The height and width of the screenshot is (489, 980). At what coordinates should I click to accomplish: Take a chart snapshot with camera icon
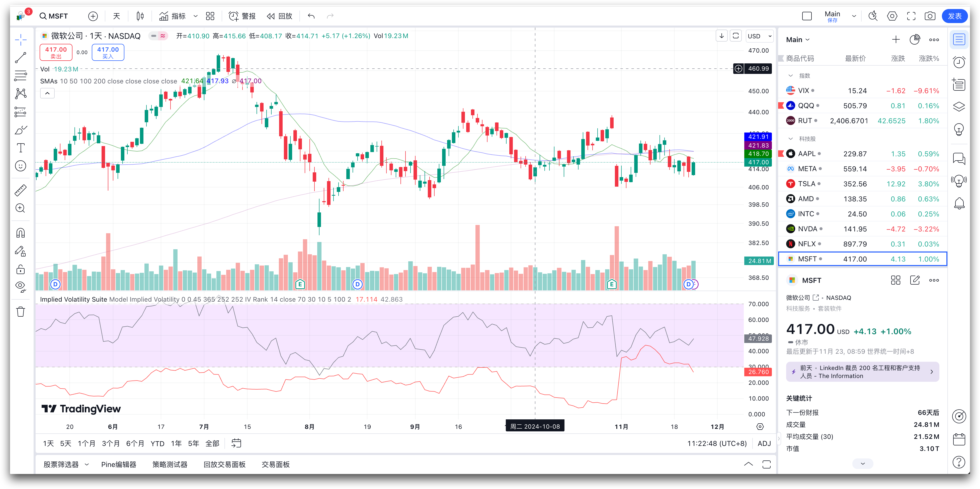point(930,16)
